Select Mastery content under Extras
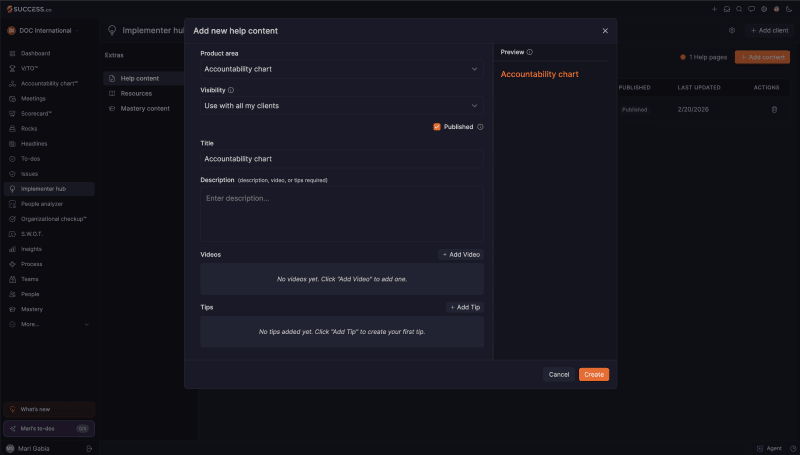The image size is (800, 455). (144, 109)
